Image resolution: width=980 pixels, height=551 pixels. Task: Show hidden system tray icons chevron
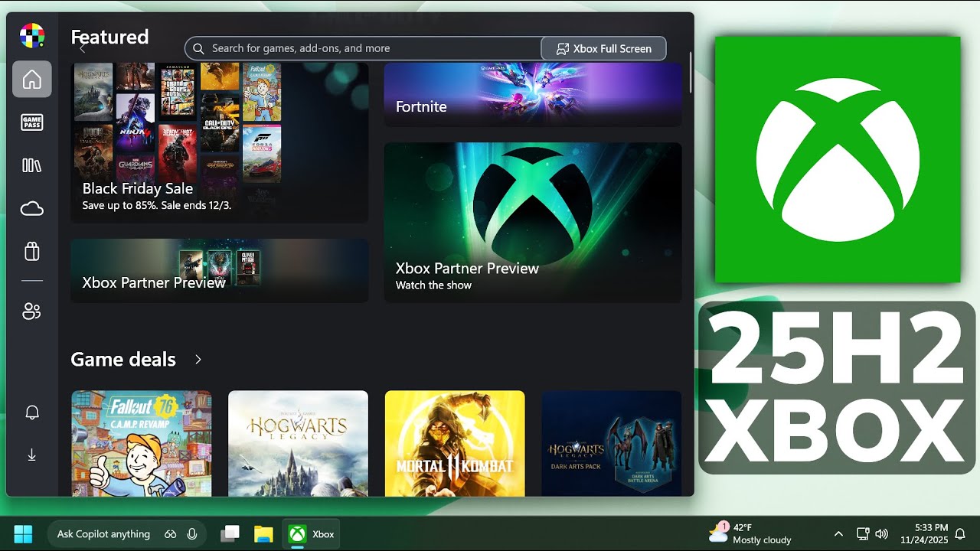838,534
